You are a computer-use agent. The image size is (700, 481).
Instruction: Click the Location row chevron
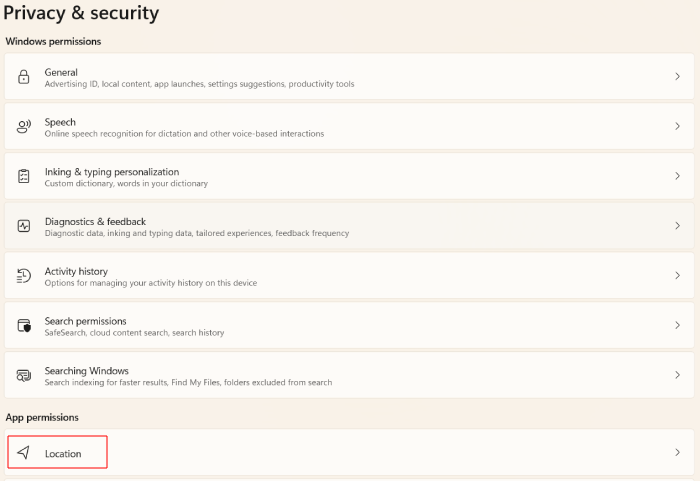tap(677, 453)
